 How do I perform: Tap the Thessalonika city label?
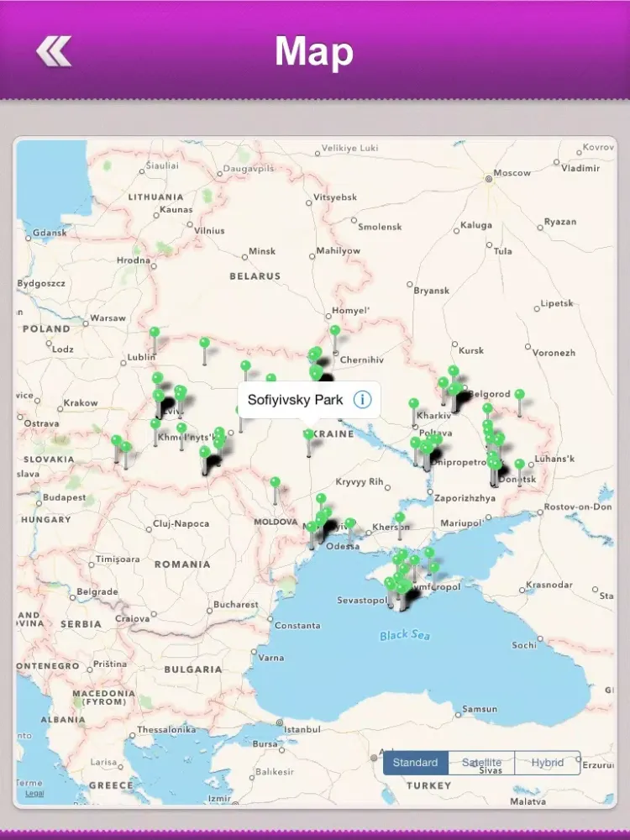click(x=166, y=730)
